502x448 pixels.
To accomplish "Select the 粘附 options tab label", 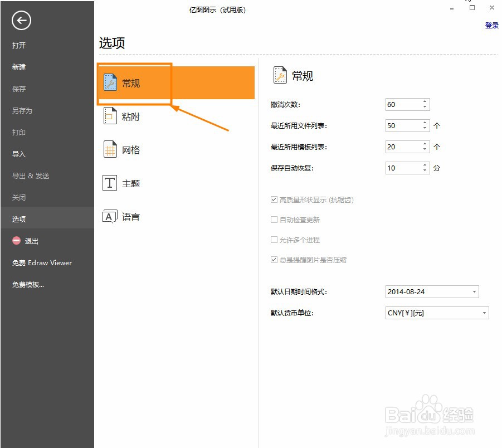I will coord(131,116).
